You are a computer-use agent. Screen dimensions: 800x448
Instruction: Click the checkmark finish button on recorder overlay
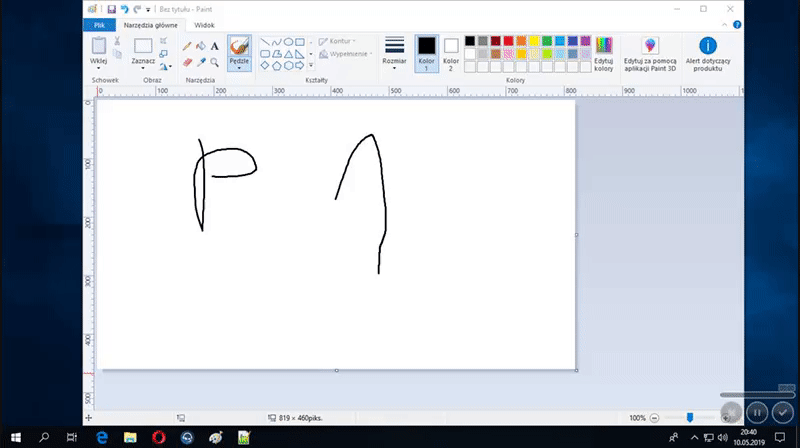click(x=783, y=412)
